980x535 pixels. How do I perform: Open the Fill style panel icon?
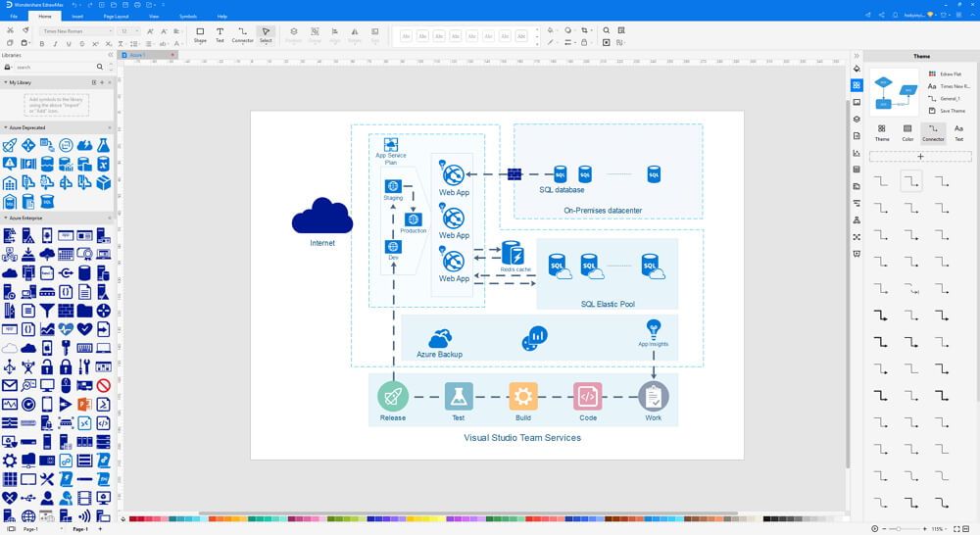857,69
